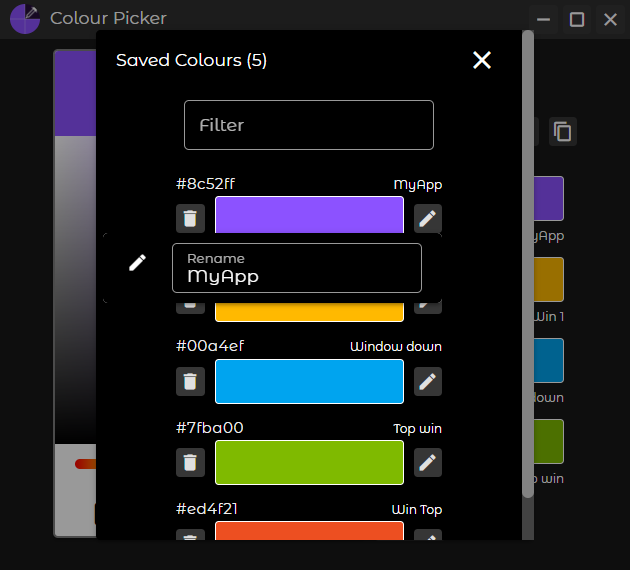This screenshot has width=630, height=570.
Task: Click the pencil icon beside Rename field
Action: 138,262
